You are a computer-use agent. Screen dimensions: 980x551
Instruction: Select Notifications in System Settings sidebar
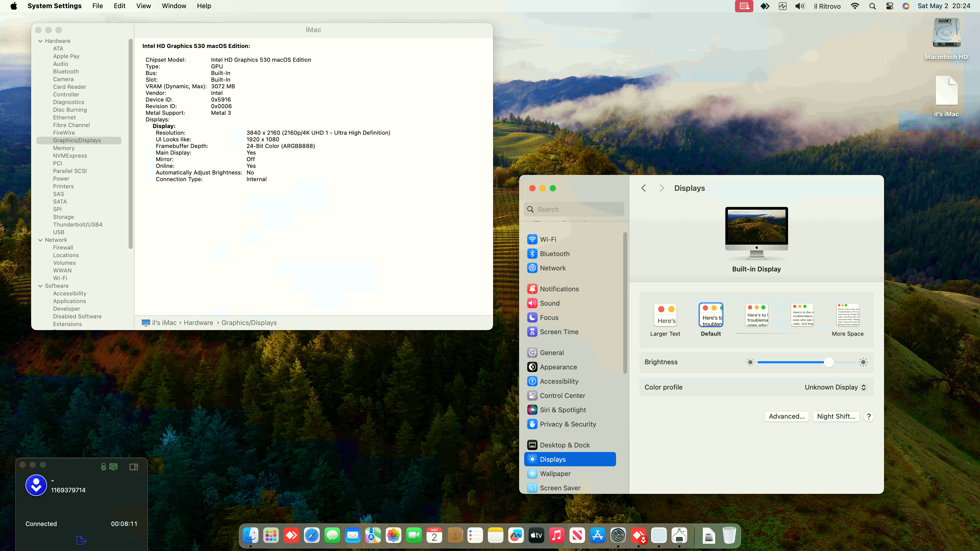click(570, 289)
